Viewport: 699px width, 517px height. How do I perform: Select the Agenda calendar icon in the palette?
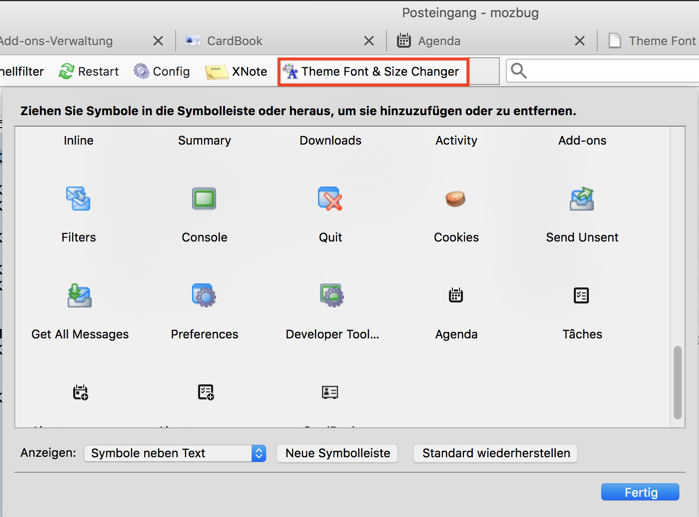tap(456, 296)
